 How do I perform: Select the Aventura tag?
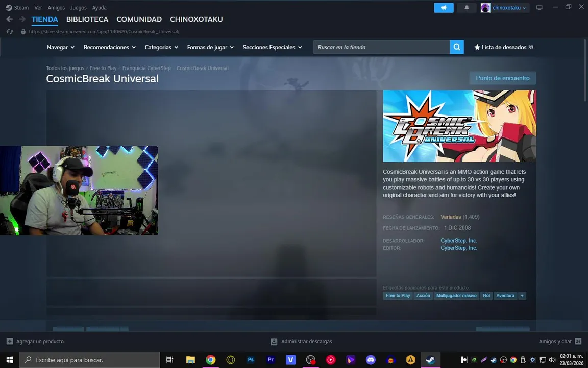(x=505, y=295)
